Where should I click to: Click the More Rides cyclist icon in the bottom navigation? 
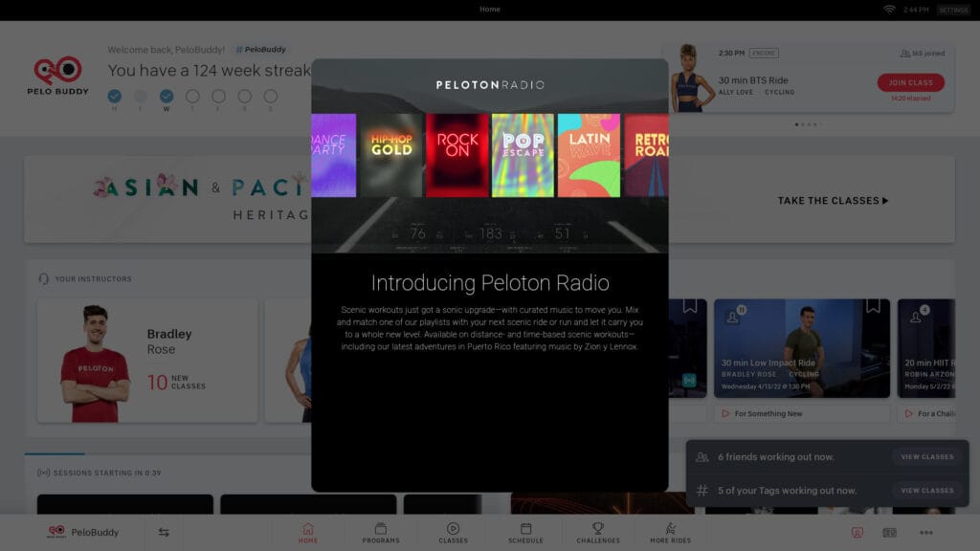(x=670, y=528)
